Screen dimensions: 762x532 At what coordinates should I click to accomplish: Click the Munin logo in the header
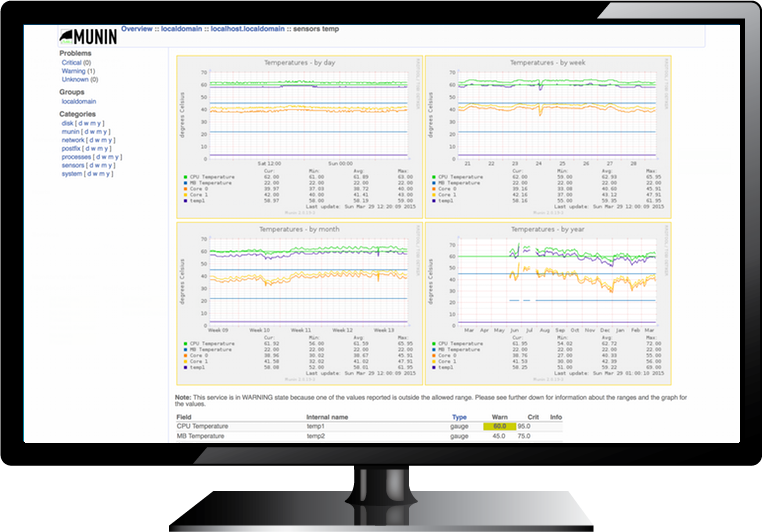click(x=88, y=36)
